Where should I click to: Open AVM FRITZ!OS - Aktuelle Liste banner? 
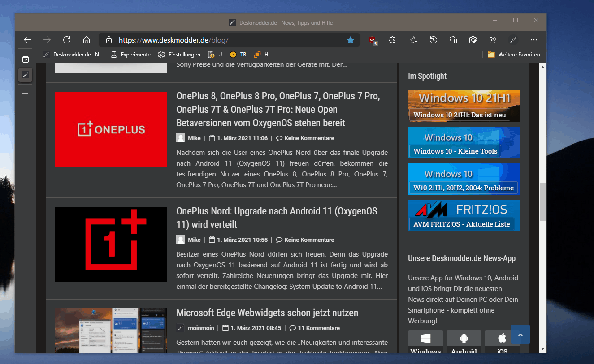click(x=464, y=215)
